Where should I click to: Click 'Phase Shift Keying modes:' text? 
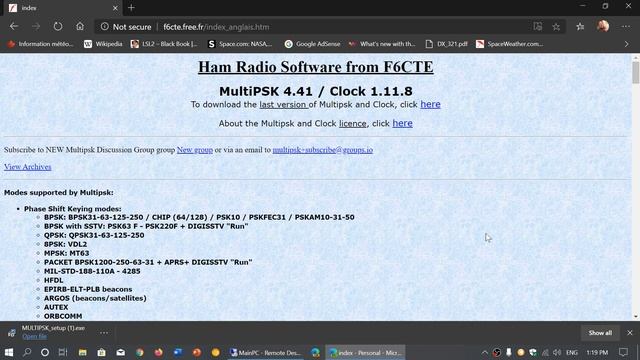tap(73, 209)
